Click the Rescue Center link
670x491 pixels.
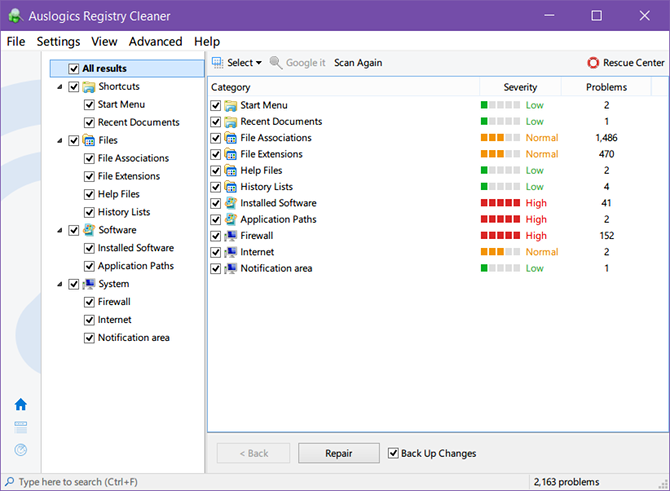point(634,63)
